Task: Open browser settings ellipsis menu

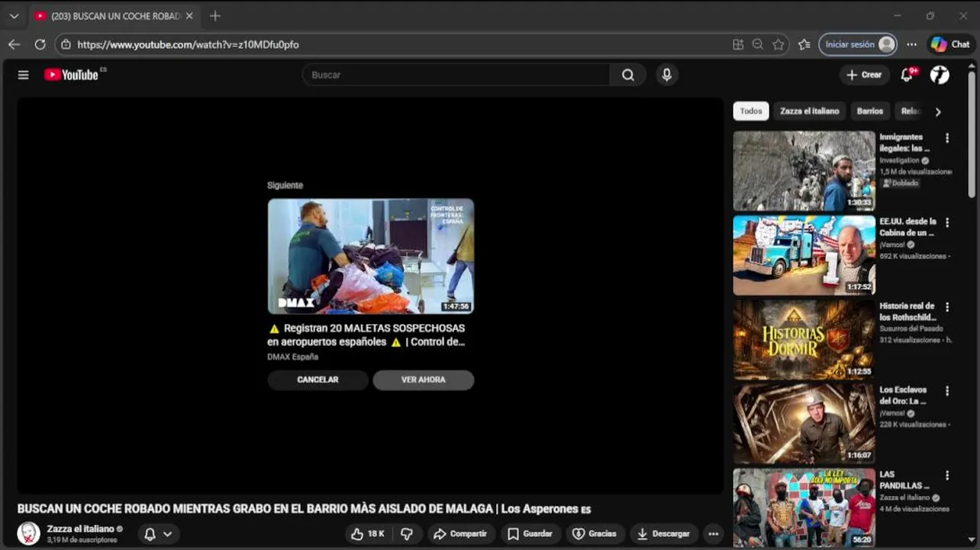Action: click(x=911, y=44)
